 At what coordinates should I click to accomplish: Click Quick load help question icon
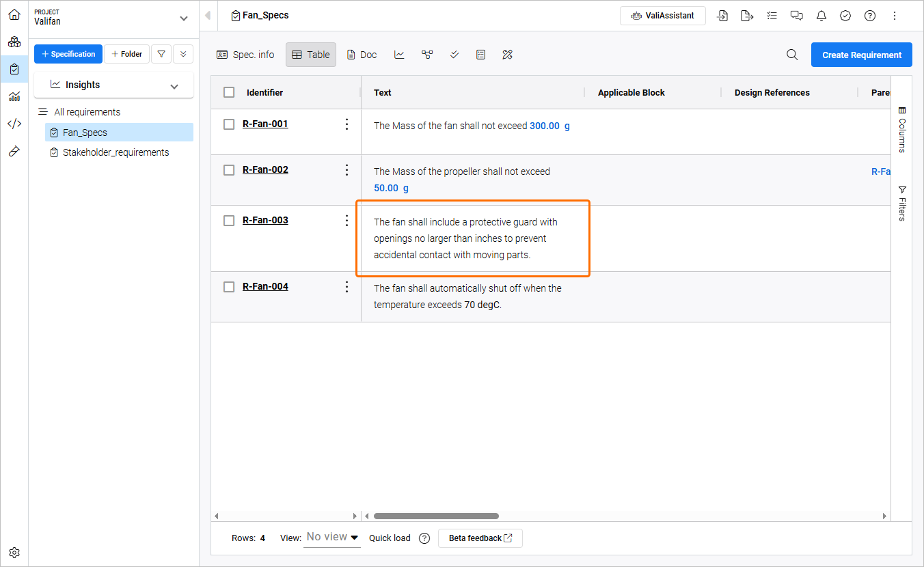click(424, 538)
